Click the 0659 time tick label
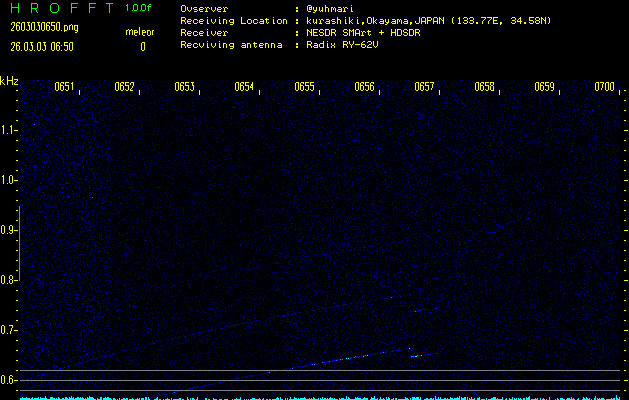Screen dimensions: 629x400 coord(544,87)
